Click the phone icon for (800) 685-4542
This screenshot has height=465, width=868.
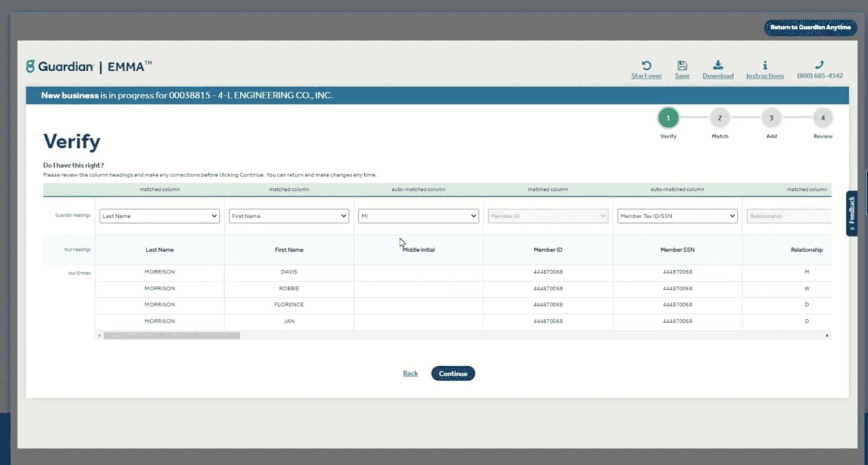(x=820, y=64)
